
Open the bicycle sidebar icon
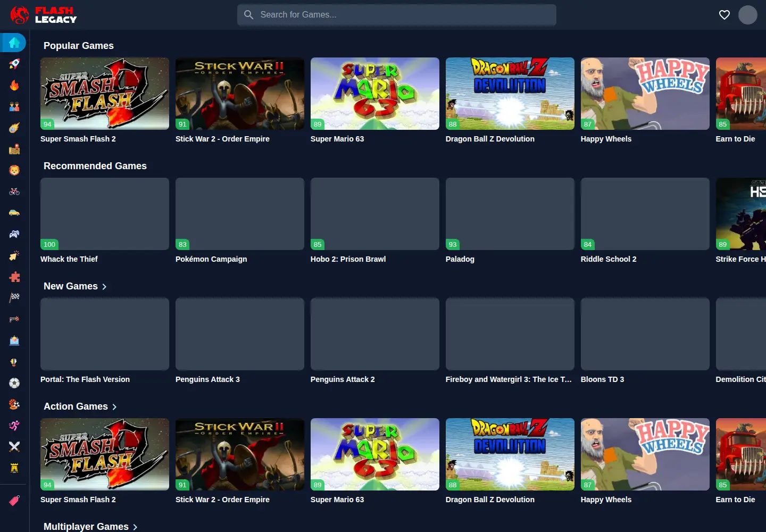[14, 192]
